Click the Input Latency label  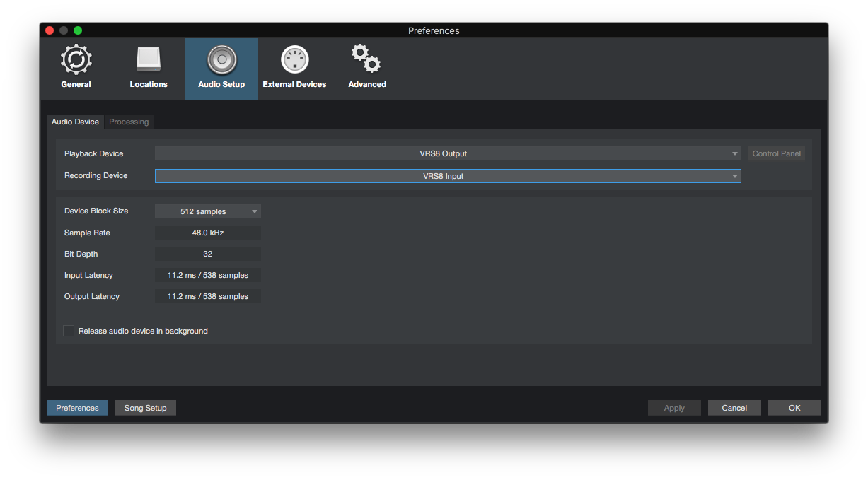pos(88,275)
